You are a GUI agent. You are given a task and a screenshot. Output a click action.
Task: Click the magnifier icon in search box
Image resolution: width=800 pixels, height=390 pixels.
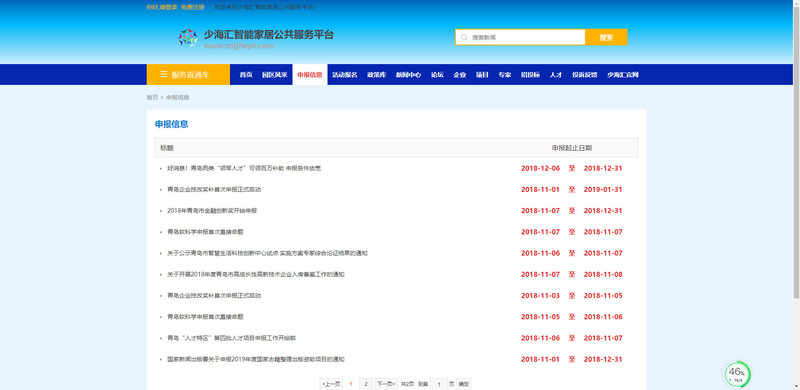[x=464, y=37]
